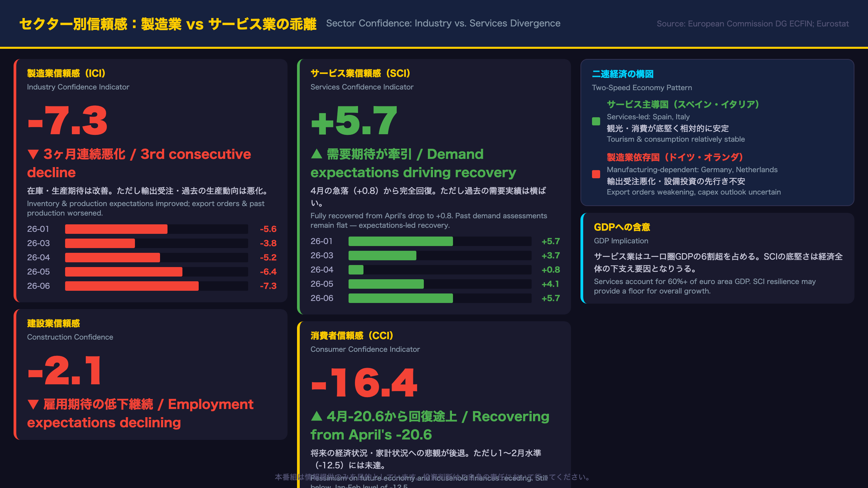Click the 26-04 services bar labeled +0.8

[440, 270]
